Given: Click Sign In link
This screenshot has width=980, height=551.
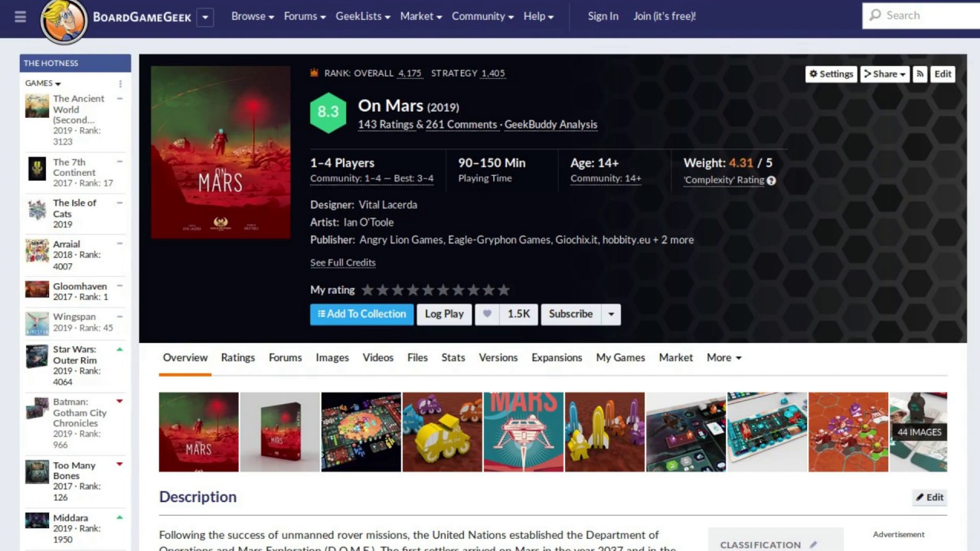Looking at the screenshot, I should [603, 16].
